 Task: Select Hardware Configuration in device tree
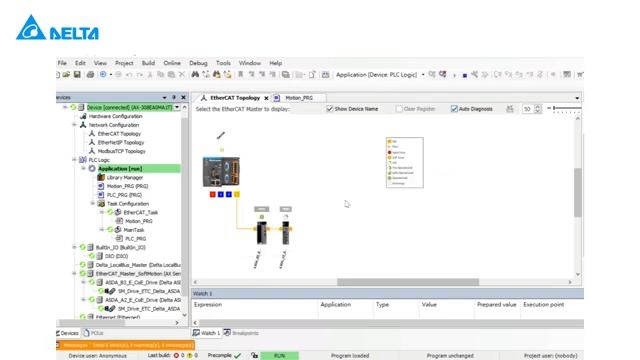[116, 116]
